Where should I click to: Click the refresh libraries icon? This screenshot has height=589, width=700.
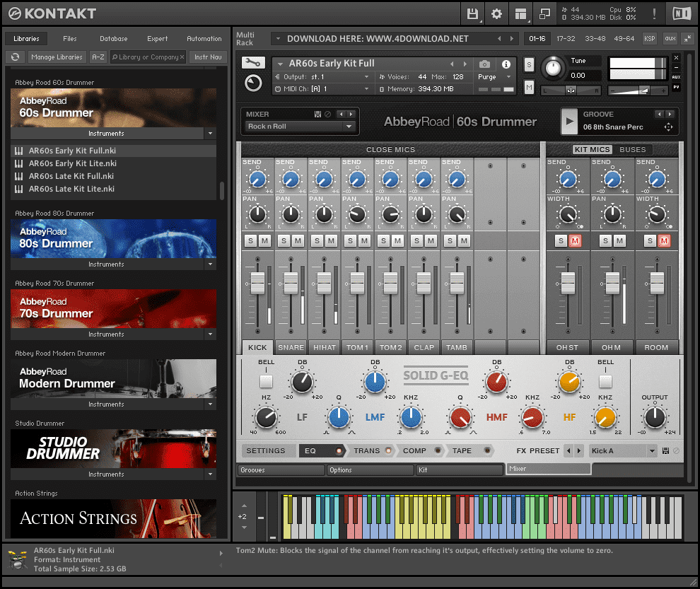click(15, 57)
